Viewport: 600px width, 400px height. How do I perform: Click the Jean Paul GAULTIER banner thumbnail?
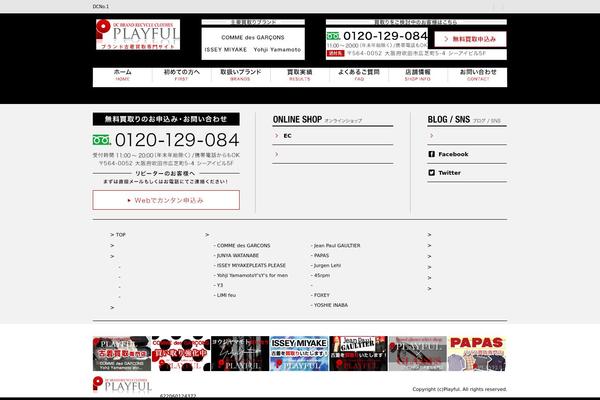[x=359, y=354]
